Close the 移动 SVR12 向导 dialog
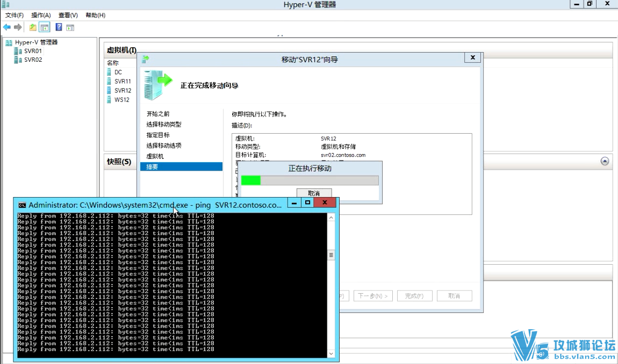618x364 pixels. [472, 57]
